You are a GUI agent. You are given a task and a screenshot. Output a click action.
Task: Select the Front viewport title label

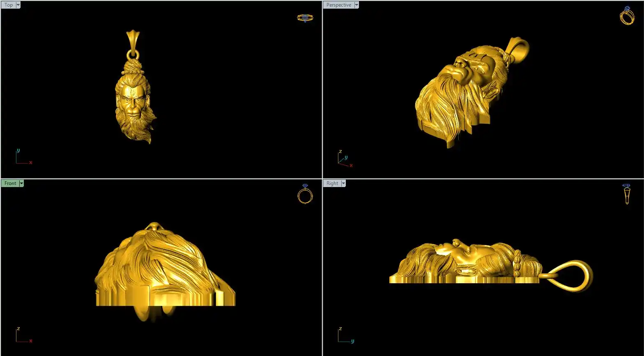click(10, 183)
